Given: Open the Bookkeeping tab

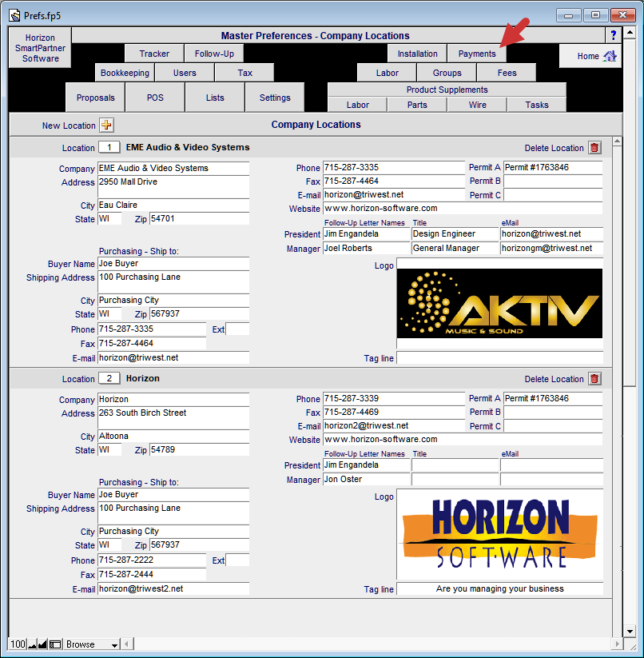Looking at the screenshot, I should click(125, 73).
